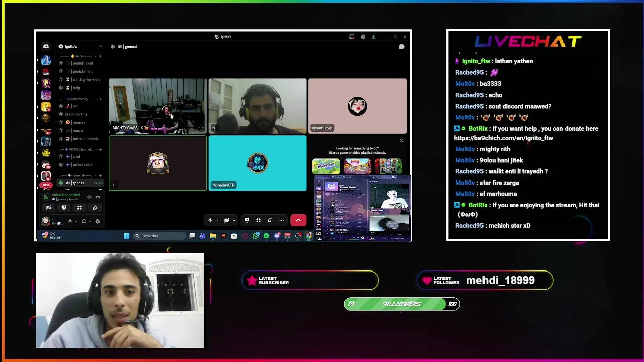Open the ba9chich donation link in livechat
Screen dimensions: 644x362
[x=504, y=138]
